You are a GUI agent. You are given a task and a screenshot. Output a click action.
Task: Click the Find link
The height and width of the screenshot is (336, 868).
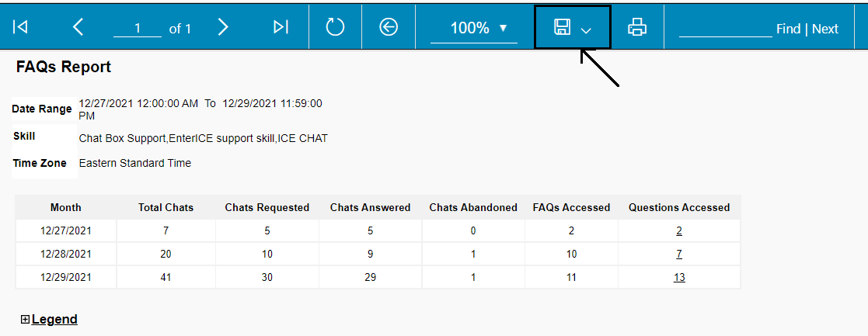pyautogui.click(x=788, y=29)
